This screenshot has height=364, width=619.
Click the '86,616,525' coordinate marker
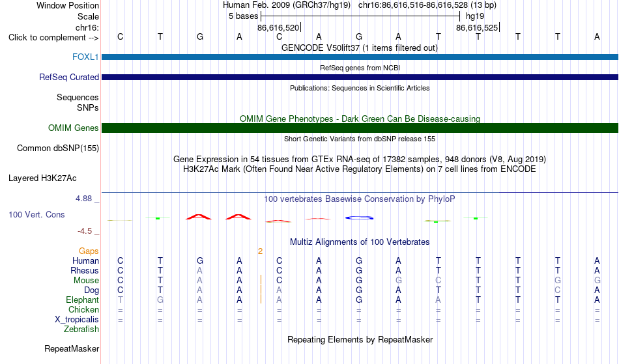point(477,27)
